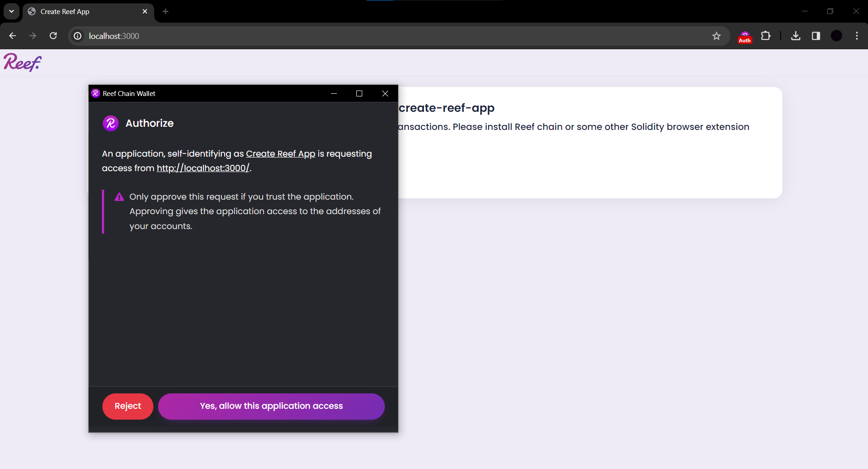This screenshot has width=868, height=469.
Task: Open a new tab with the plus icon
Action: click(165, 11)
